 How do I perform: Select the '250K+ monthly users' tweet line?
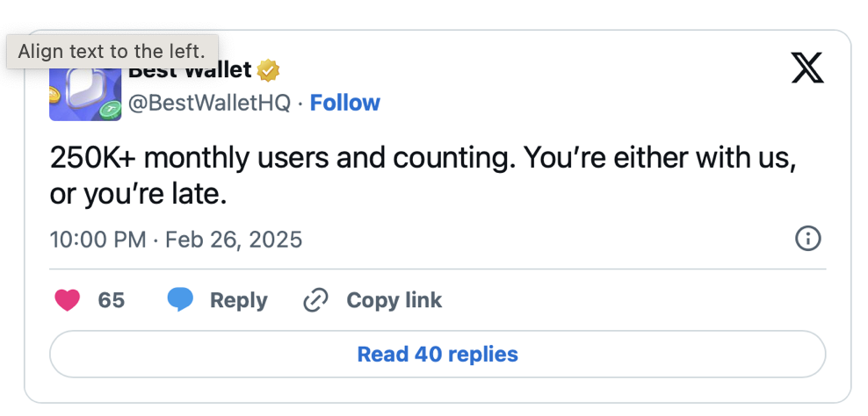(423, 159)
